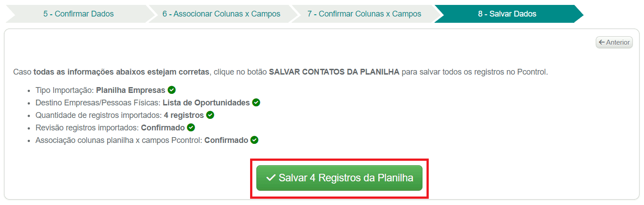This screenshot has width=644, height=205.
Task: Click check icon next to Lista de Oportunidades
Action: [256, 102]
